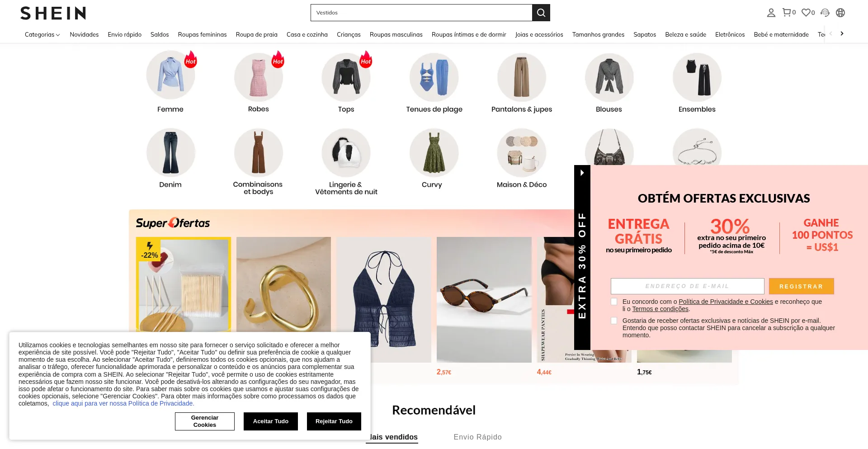Expand the Categorias dropdown

pos(42,34)
